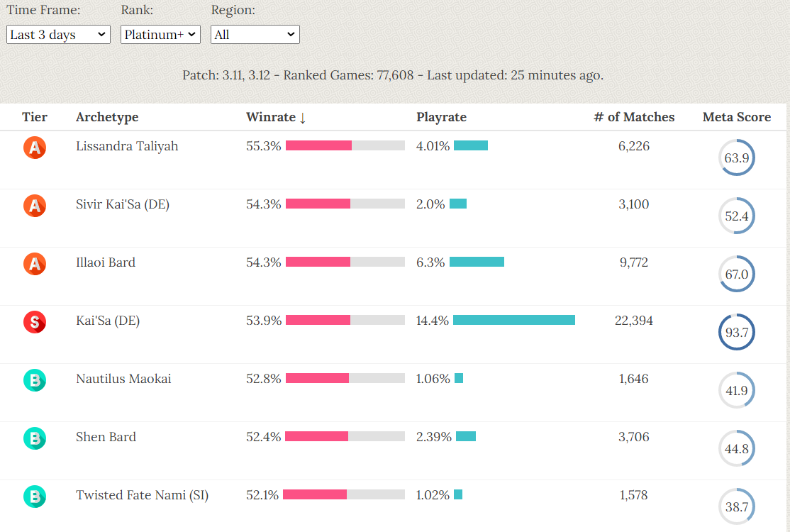The width and height of the screenshot is (790, 532).
Task: Open the Illaoi Bard archetype link
Action: click(x=106, y=262)
